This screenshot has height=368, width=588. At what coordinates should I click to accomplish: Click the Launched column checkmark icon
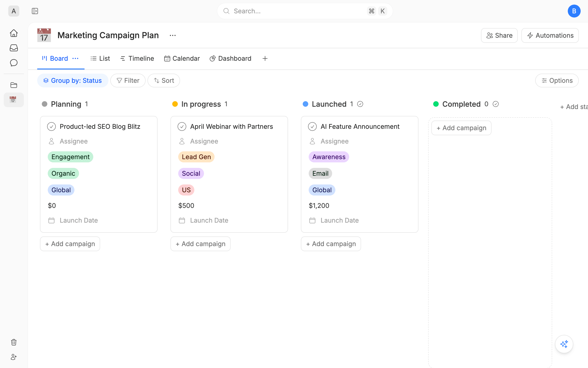coord(360,104)
